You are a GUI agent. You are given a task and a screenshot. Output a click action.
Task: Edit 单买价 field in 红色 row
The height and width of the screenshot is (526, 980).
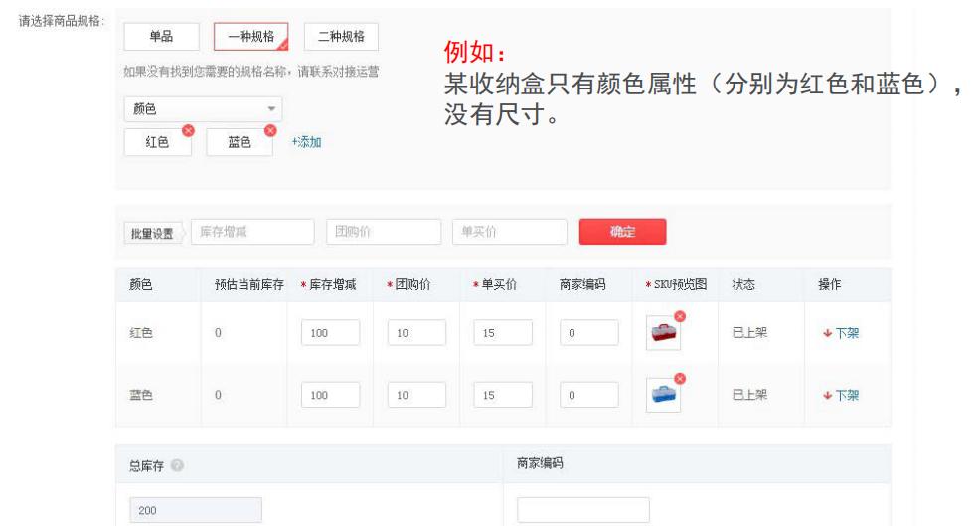click(503, 333)
